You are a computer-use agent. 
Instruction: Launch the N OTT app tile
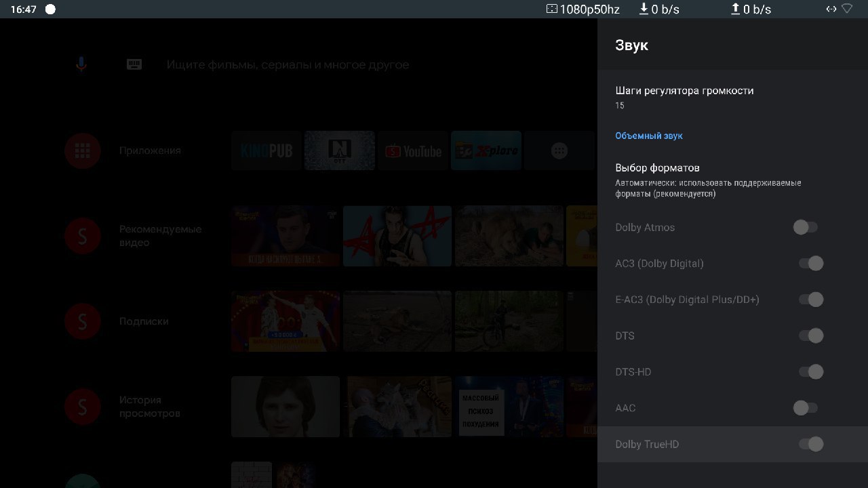coord(340,150)
